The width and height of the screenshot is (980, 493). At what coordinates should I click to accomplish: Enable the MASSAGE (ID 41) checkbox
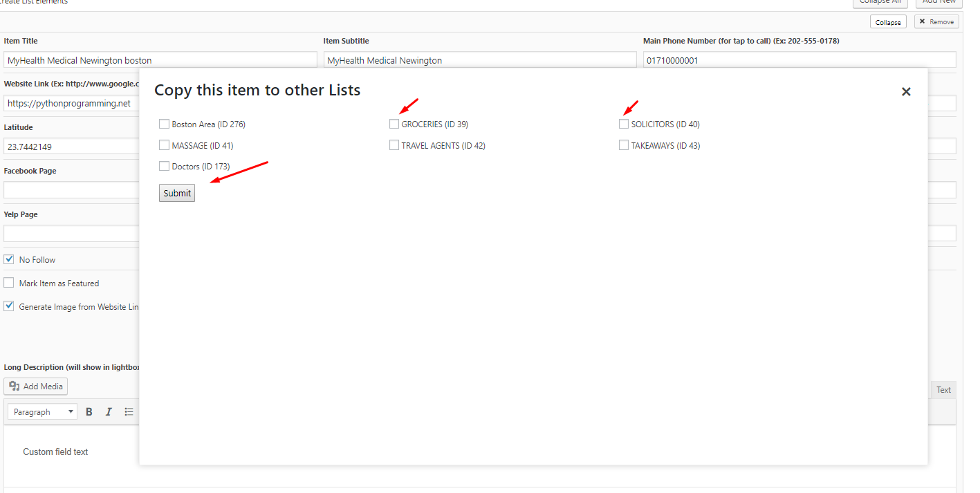point(164,145)
